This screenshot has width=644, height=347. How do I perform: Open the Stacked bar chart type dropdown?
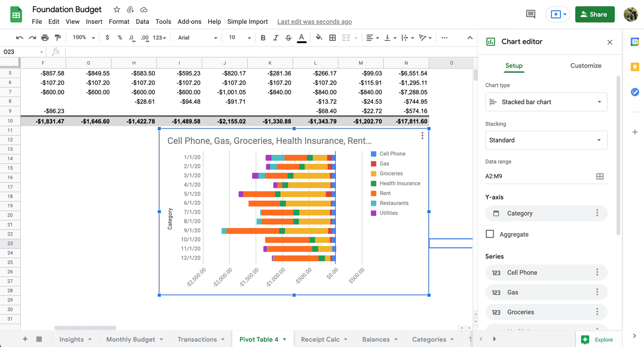click(x=546, y=102)
